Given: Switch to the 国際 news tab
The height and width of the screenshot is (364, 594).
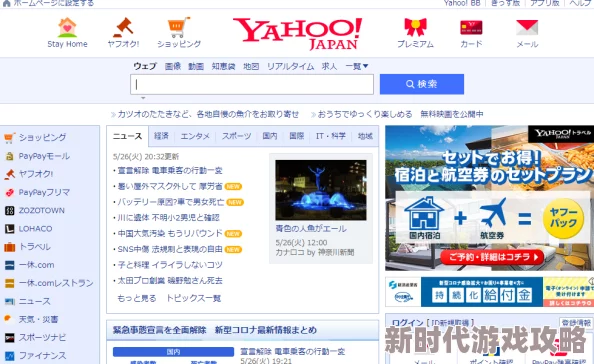Looking at the screenshot, I should 297,136.
